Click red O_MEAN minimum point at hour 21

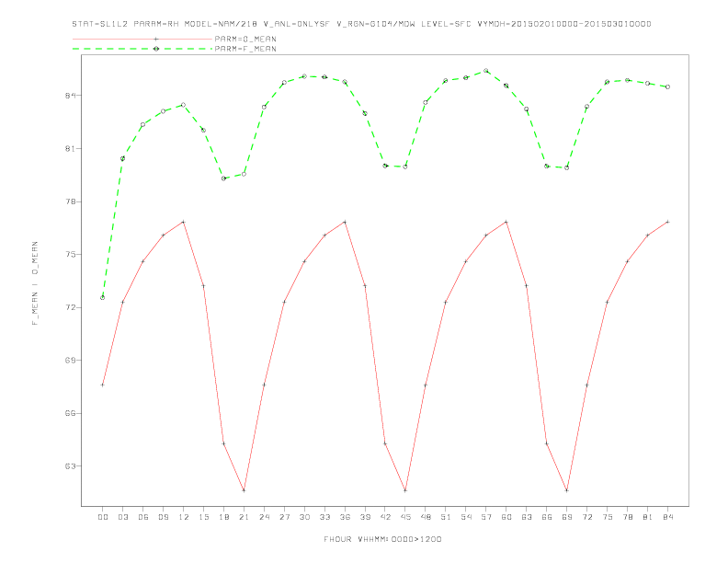[x=244, y=490]
